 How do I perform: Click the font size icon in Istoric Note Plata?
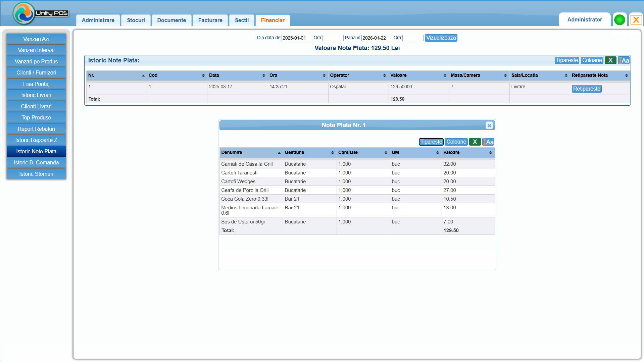[624, 60]
